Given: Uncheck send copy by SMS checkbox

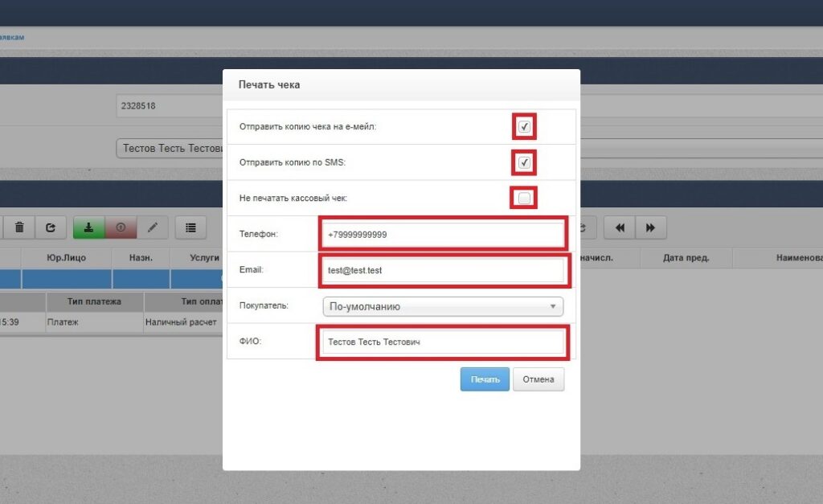Looking at the screenshot, I should click(524, 162).
